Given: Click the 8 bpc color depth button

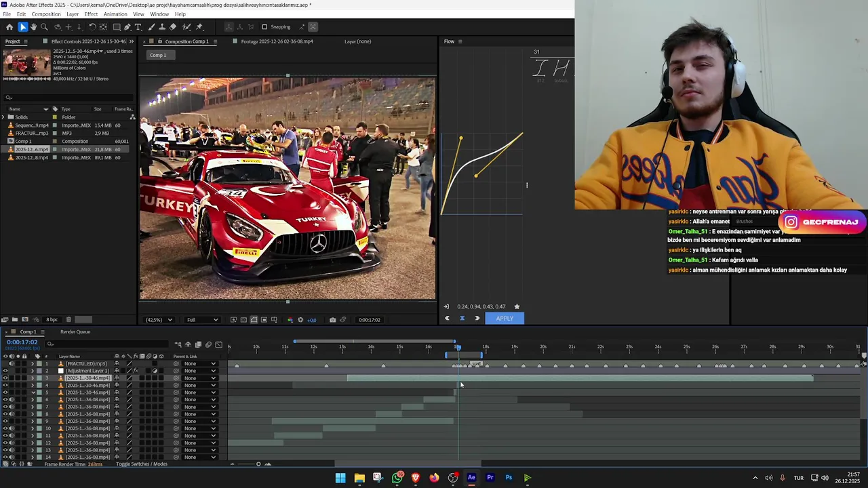Looking at the screenshot, I should click(52, 320).
